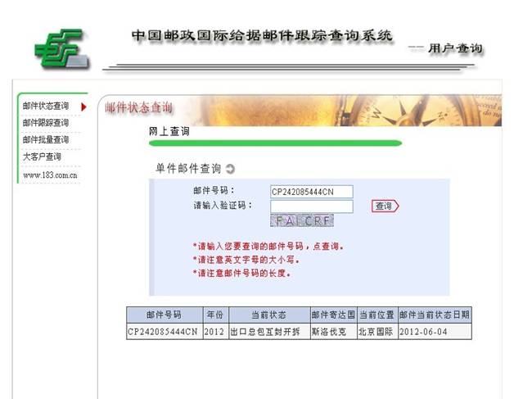Click the 邮件号码 table column header
The height and width of the screenshot is (399, 532).
pyautogui.click(x=164, y=315)
